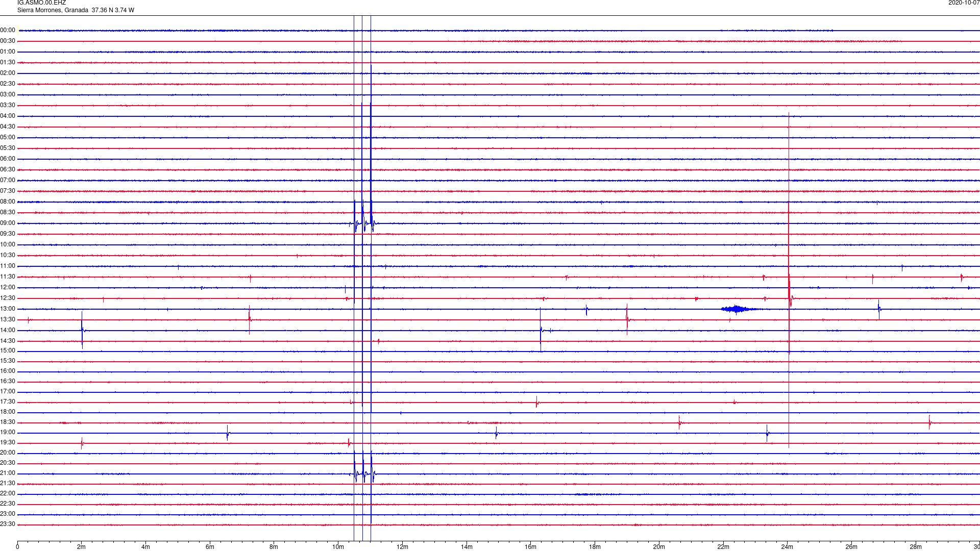
Task: Click the 4m tick on the time axis
Action: click(x=146, y=547)
